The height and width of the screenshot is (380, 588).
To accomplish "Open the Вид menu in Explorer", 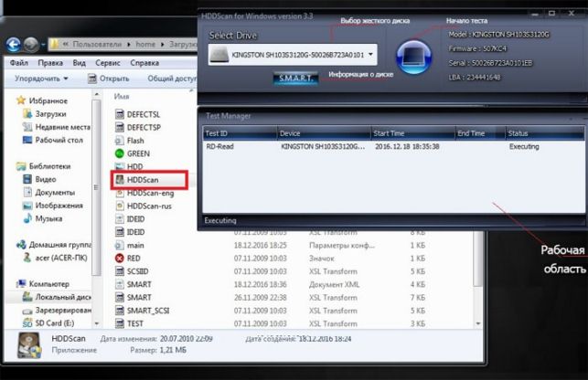I will (x=80, y=63).
